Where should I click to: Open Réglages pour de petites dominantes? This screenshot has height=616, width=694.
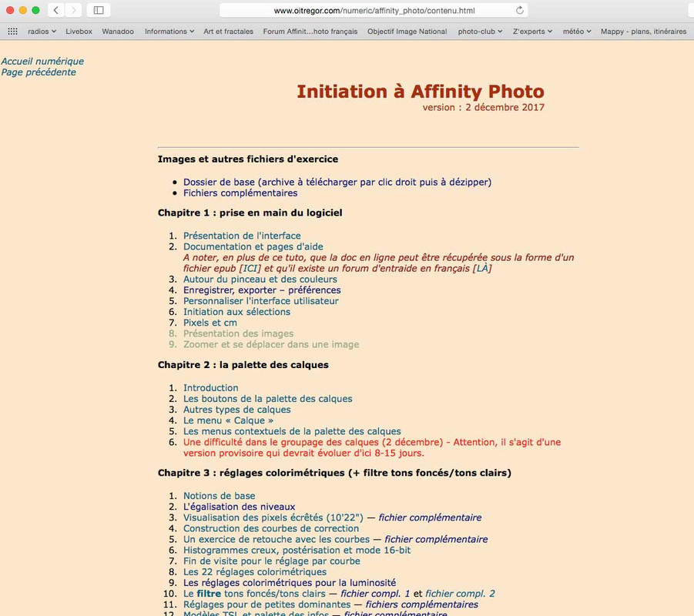(x=267, y=604)
